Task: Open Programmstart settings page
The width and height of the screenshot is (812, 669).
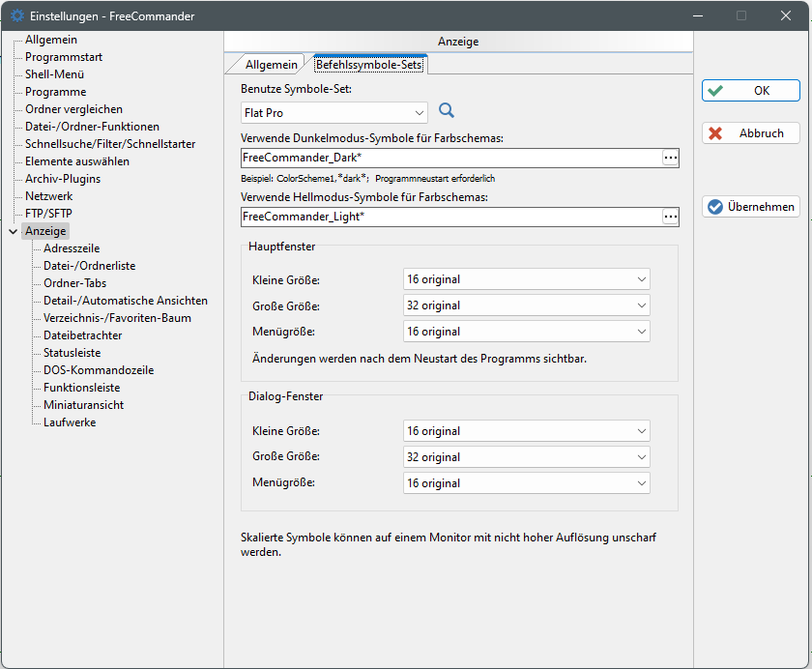Action: pyautogui.click(x=64, y=57)
